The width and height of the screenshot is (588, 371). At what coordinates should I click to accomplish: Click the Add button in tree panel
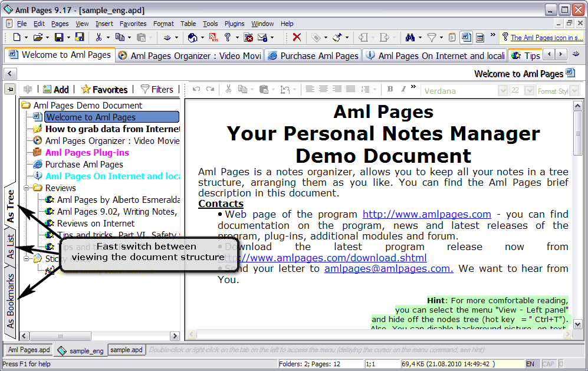[x=56, y=89]
